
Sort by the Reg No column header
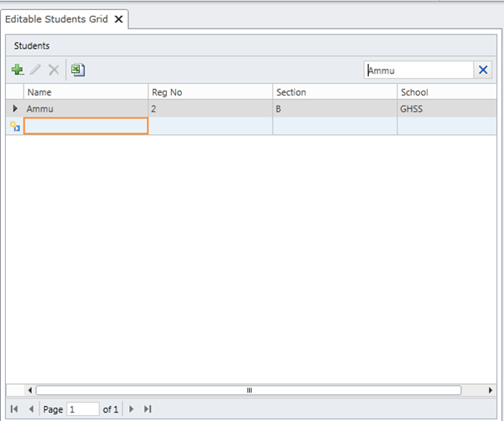point(210,92)
